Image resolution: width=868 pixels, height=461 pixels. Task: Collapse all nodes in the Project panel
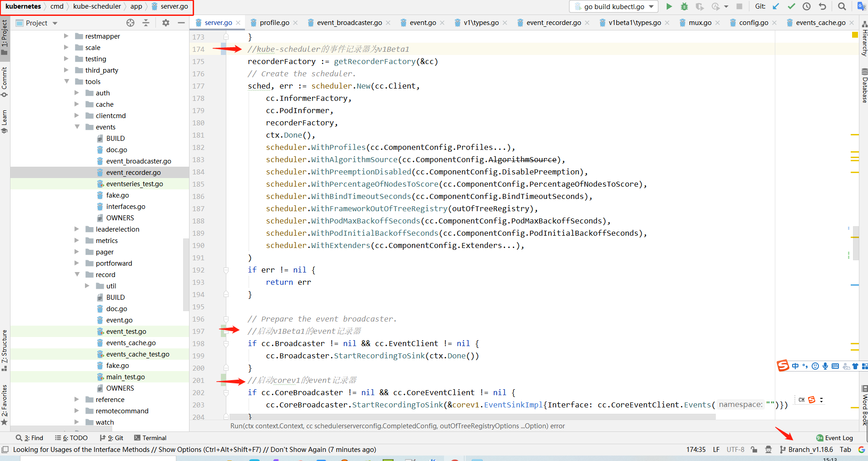click(x=146, y=23)
